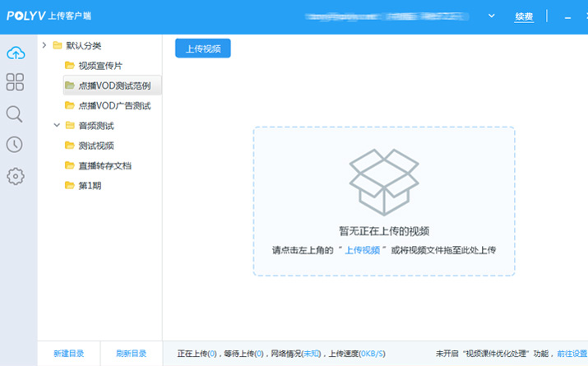The width and height of the screenshot is (588, 366).
Task: Open the 前往设置 link in status bar
Action: [570, 354]
